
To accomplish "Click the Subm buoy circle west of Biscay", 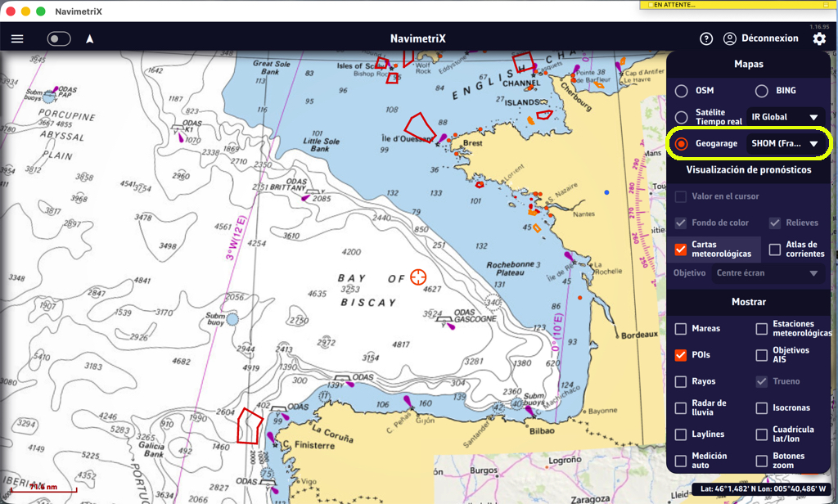I will (232, 320).
